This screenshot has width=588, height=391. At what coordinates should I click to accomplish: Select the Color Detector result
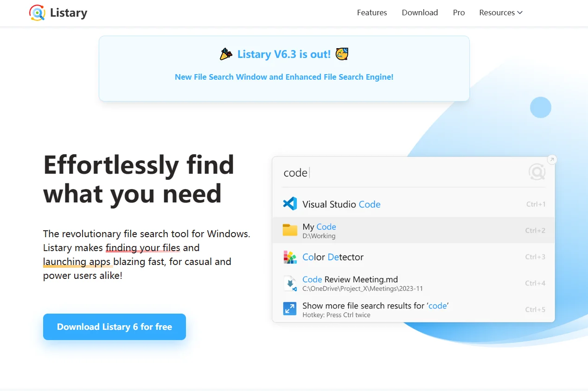click(414, 257)
